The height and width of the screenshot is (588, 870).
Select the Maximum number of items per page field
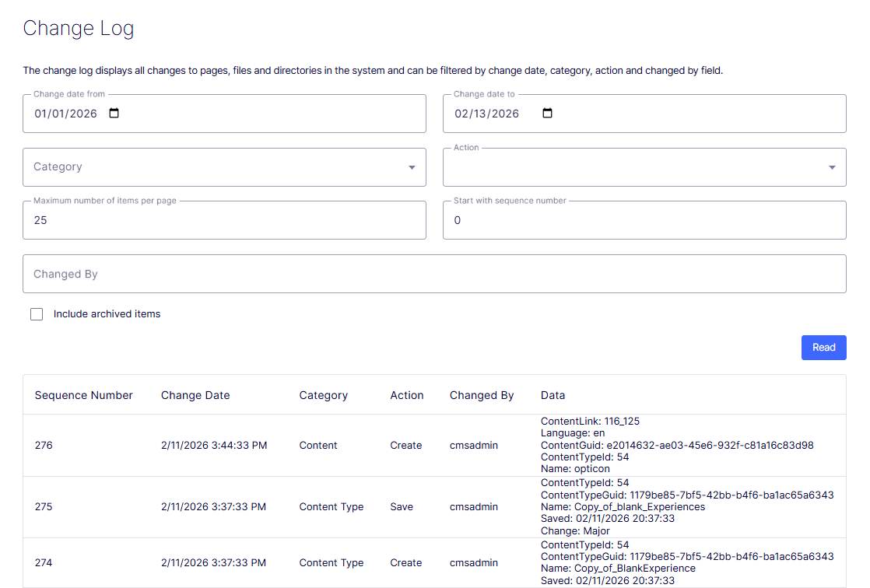point(224,220)
